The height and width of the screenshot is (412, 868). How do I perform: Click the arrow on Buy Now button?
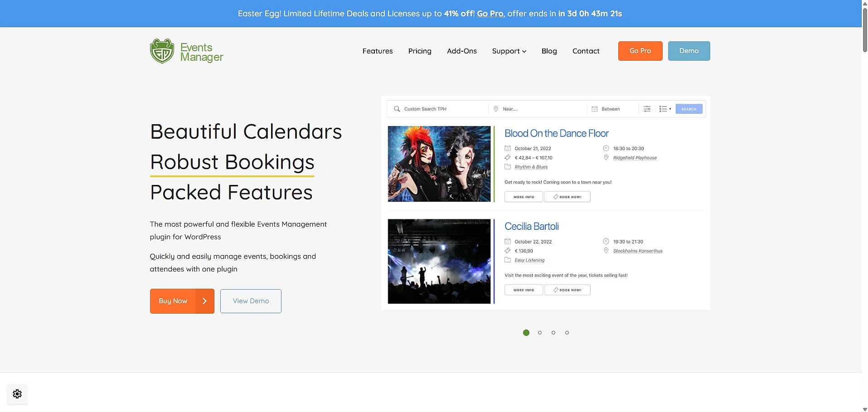(x=204, y=301)
